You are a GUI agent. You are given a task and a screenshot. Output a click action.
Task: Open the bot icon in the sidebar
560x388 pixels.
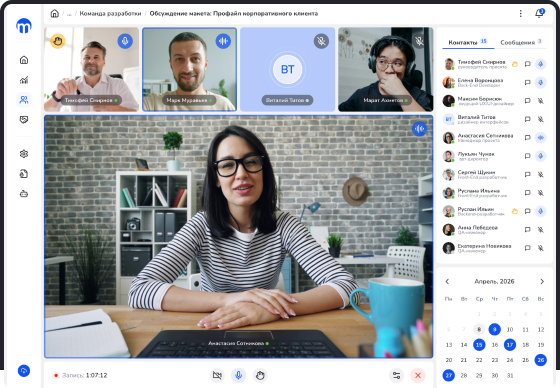click(x=24, y=194)
